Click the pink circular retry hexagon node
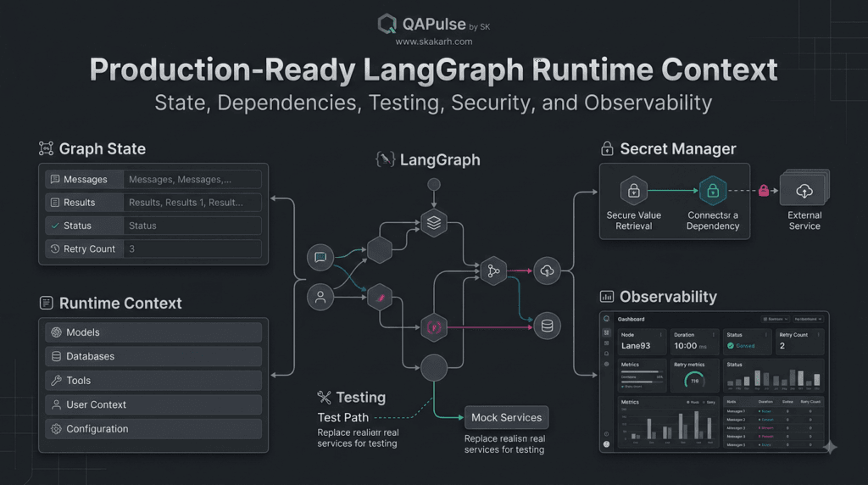 (x=434, y=327)
